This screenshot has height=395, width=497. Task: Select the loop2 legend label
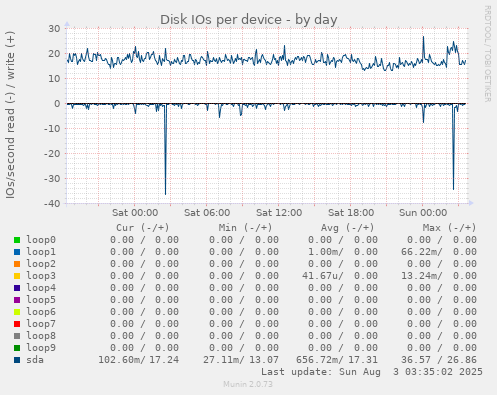[41, 264]
